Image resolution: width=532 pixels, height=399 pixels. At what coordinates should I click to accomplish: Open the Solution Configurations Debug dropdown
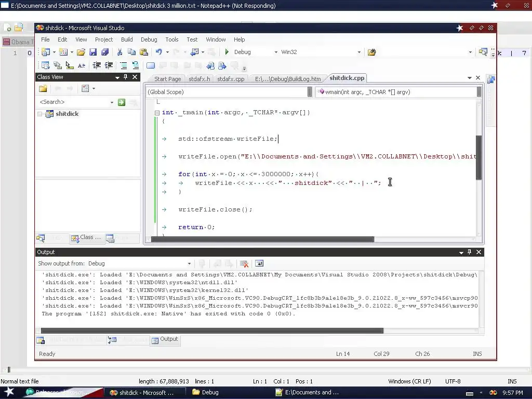coord(276,52)
